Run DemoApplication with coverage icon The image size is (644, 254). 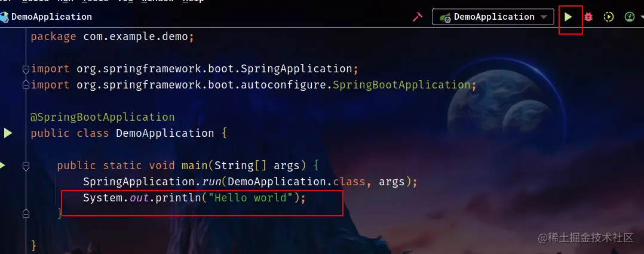coord(609,17)
